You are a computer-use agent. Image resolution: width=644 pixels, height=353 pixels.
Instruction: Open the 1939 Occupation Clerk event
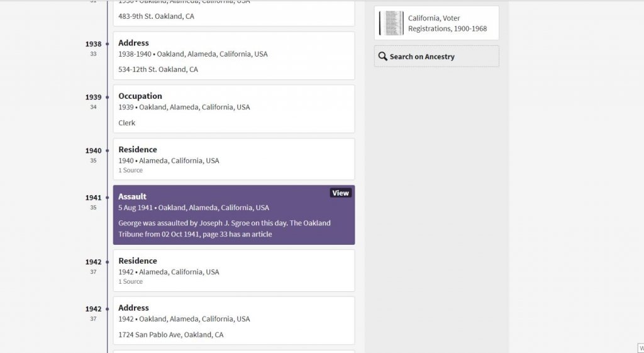233,109
